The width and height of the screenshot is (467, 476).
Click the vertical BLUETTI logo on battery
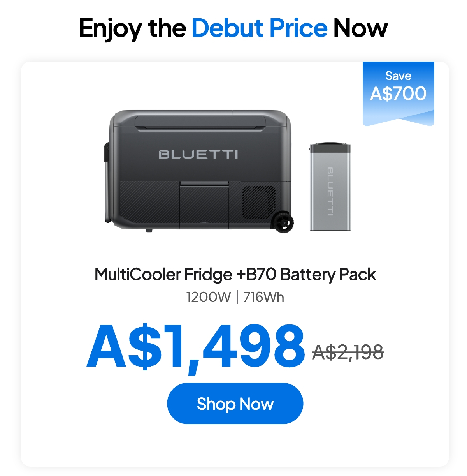(330, 191)
